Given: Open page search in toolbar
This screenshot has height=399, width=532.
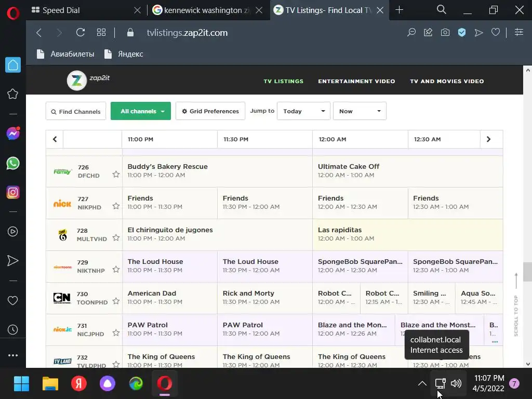Looking at the screenshot, I should tap(411, 33).
